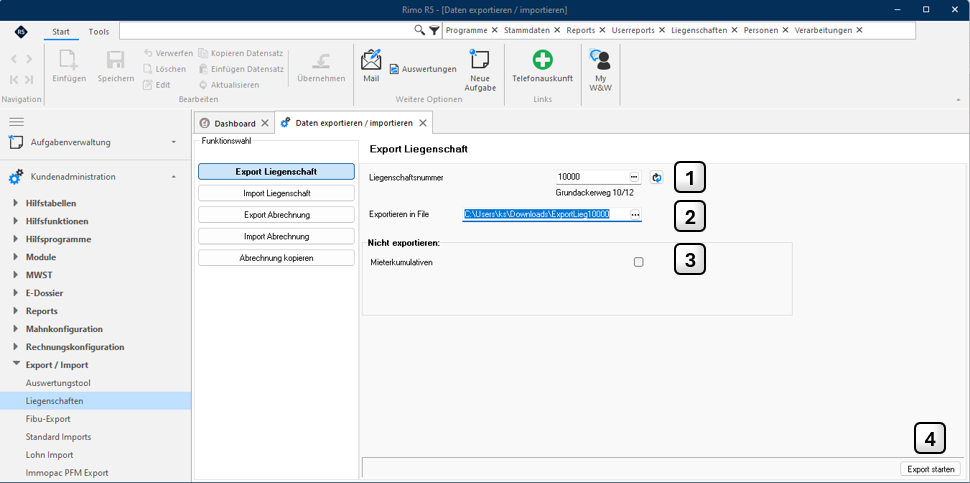Open Liegenschaftsnummer lookup ellipsis button
Image resolution: width=970 pixels, height=483 pixels.
click(635, 177)
